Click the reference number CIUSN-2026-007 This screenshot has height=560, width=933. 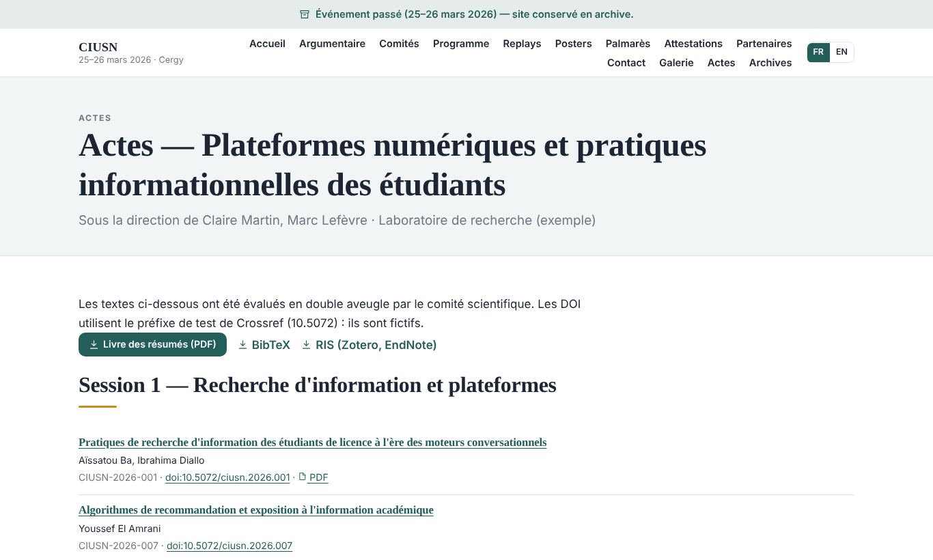[x=118, y=546]
